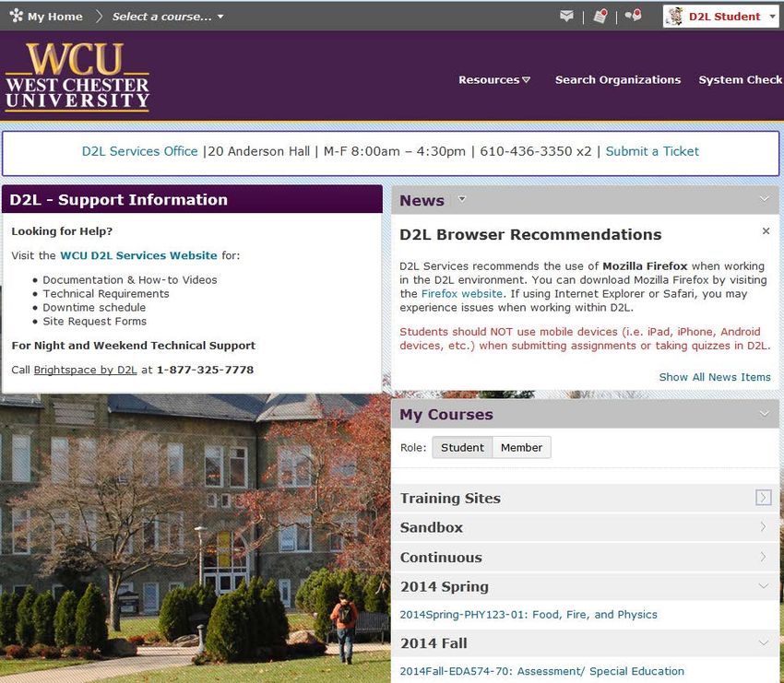Collapse the 2014 Fall section
Image resolution: width=784 pixels, height=683 pixels.
coord(764,642)
